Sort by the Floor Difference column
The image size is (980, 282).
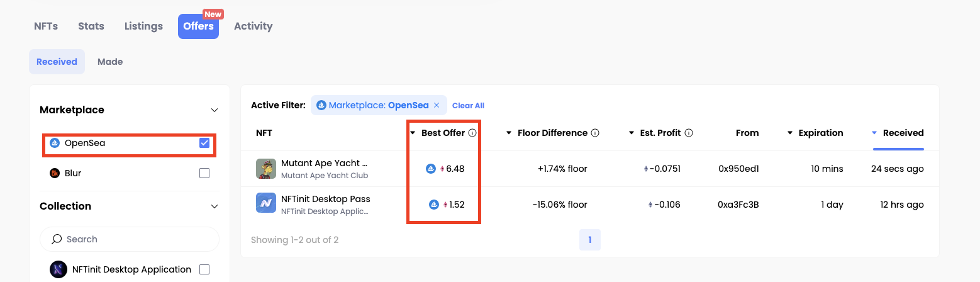(x=552, y=133)
